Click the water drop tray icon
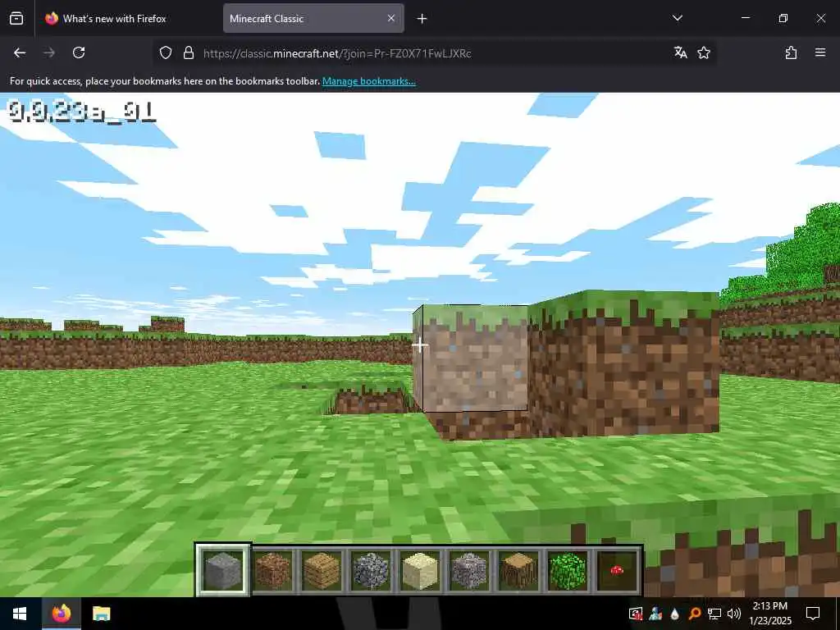840x630 pixels. (x=674, y=614)
